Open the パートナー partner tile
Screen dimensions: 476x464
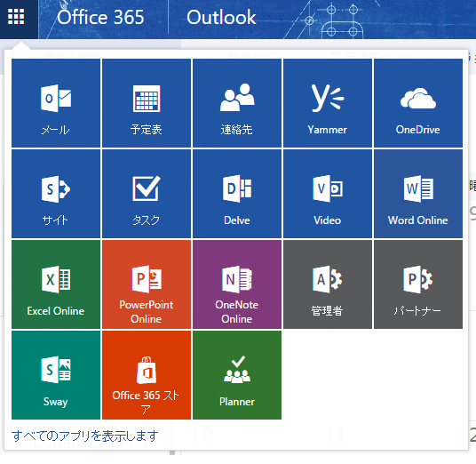click(x=418, y=284)
